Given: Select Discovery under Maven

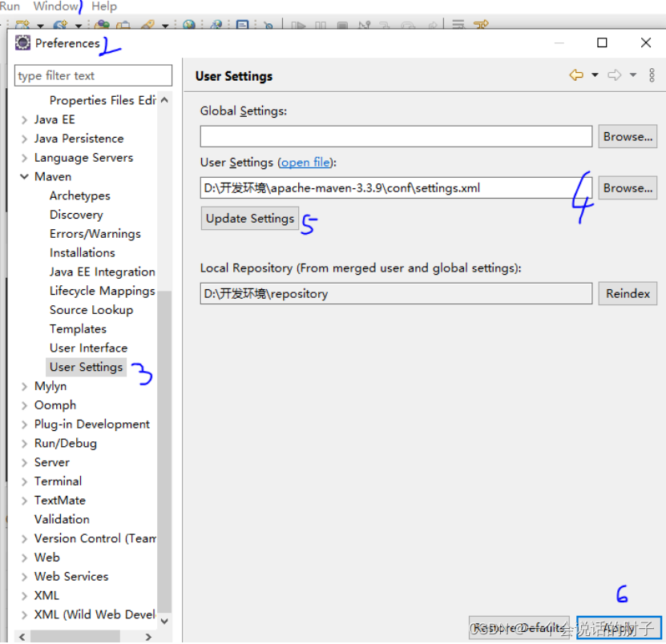Looking at the screenshot, I should click(x=76, y=215).
